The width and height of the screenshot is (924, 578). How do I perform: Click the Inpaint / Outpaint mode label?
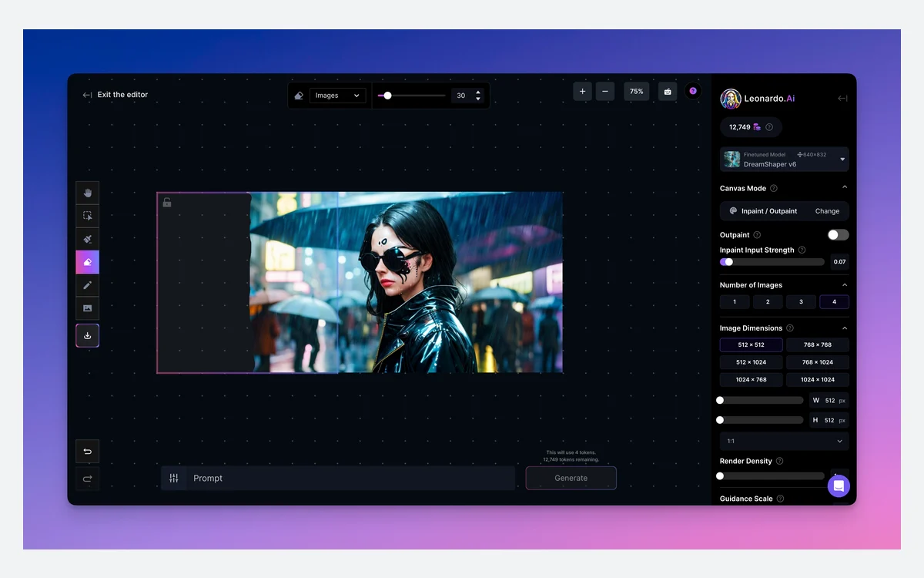(769, 211)
